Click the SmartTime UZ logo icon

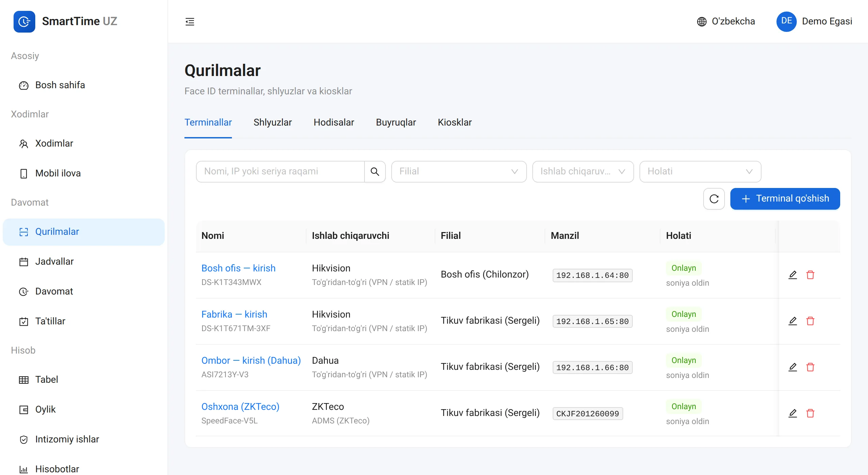pos(24,22)
